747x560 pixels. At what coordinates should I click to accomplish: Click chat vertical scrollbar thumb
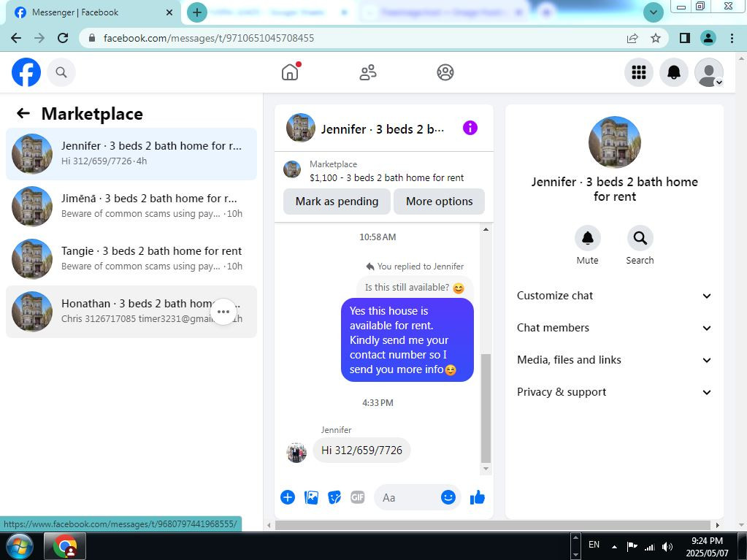(x=486, y=408)
